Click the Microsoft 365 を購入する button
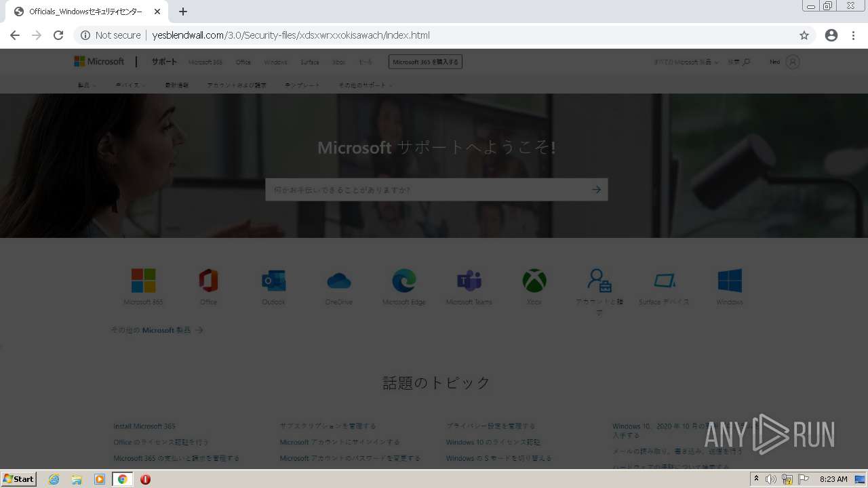 click(x=425, y=62)
